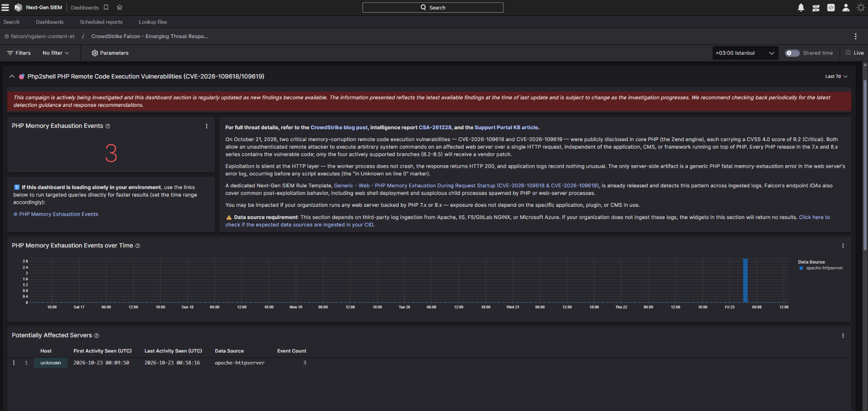Open the Filters panel
Screen dimensions: 868x411
point(19,53)
